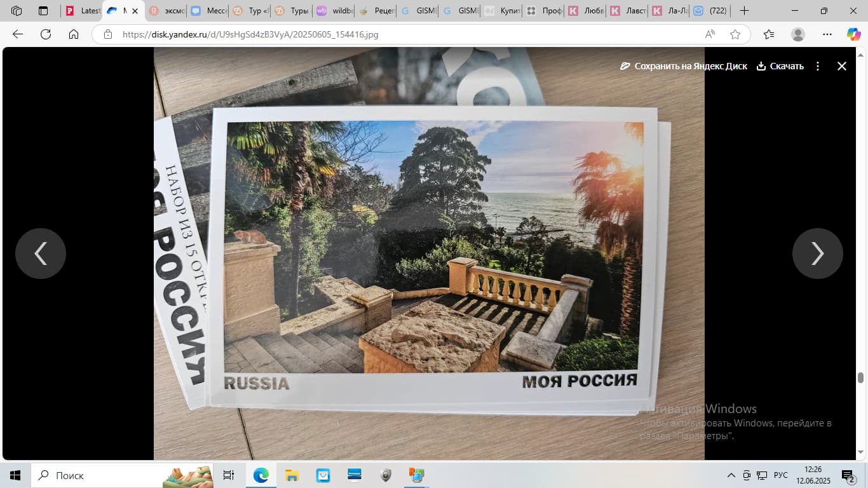The width and height of the screenshot is (868, 488).
Task: Click the address bar URL field
Action: (x=407, y=34)
